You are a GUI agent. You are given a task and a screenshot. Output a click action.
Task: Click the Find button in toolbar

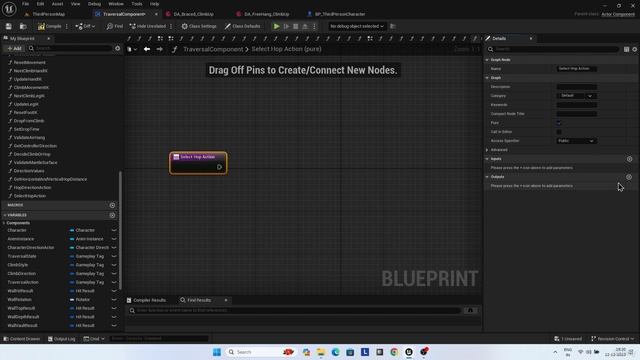pyautogui.click(x=115, y=26)
